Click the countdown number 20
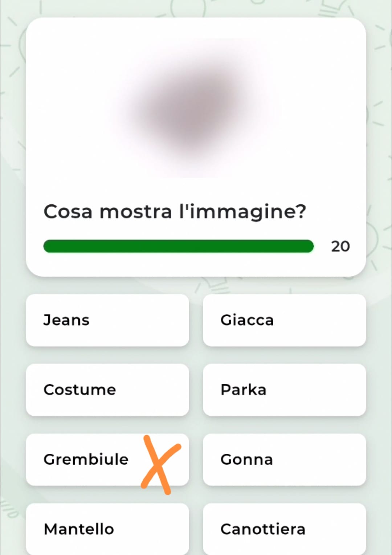Screen dimensions: 392x555 click(x=340, y=246)
